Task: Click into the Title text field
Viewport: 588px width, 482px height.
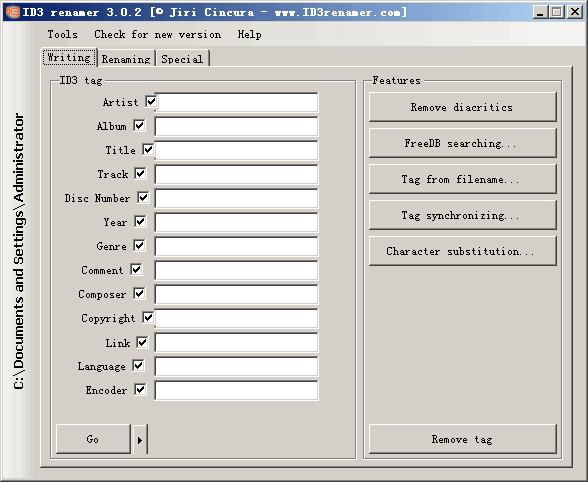Action: (x=236, y=150)
